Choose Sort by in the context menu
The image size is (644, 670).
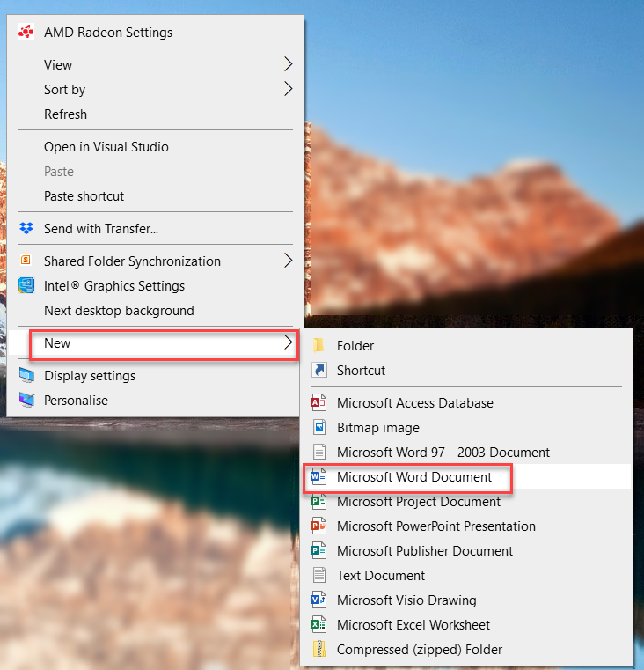155,89
